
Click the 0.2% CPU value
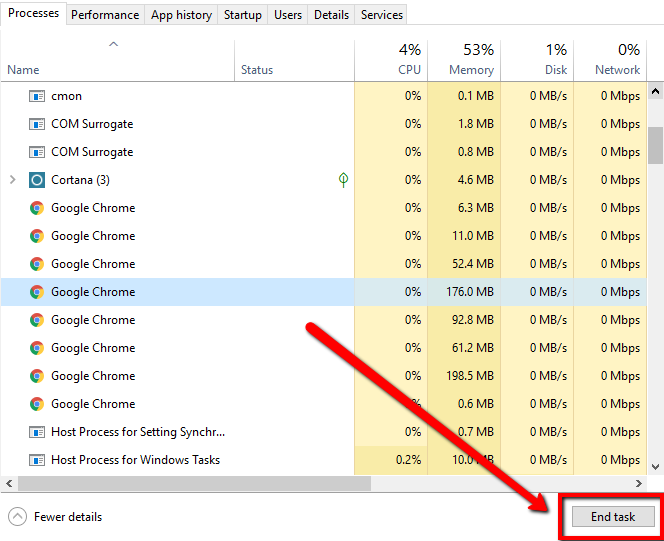click(408, 460)
